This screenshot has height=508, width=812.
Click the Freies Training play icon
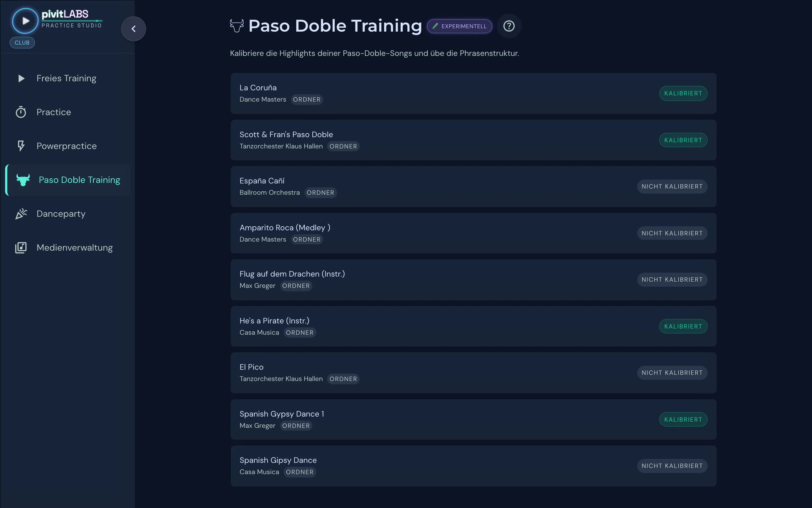21,78
